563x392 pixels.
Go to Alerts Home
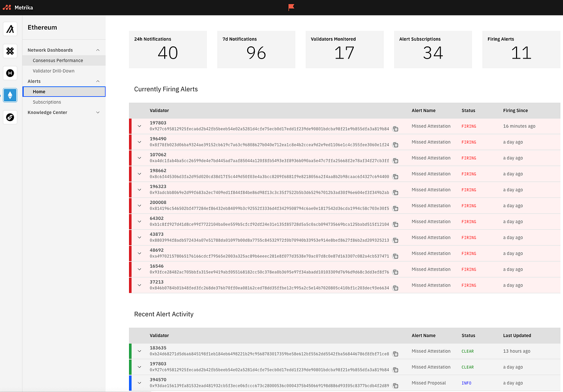pyautogui.click(x=64, y=91)
